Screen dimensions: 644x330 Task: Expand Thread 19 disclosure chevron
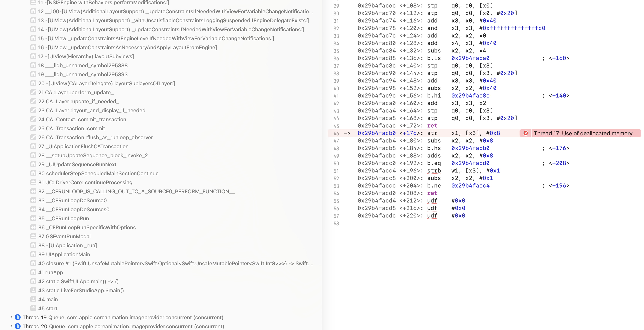click(11, 317)
